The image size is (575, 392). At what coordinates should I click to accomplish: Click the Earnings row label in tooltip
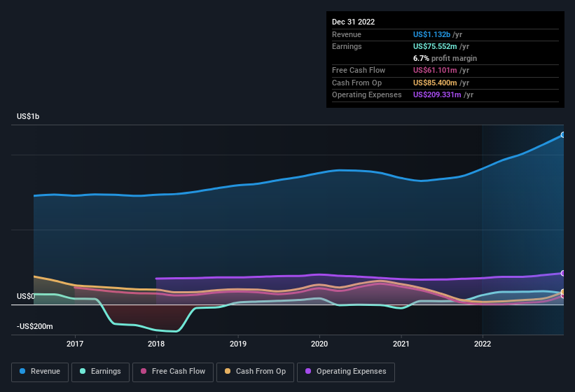tap(347, 46)
